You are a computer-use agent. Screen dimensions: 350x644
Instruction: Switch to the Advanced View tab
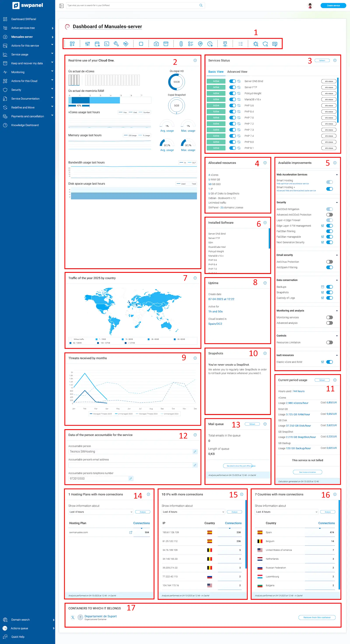[237, 72]
